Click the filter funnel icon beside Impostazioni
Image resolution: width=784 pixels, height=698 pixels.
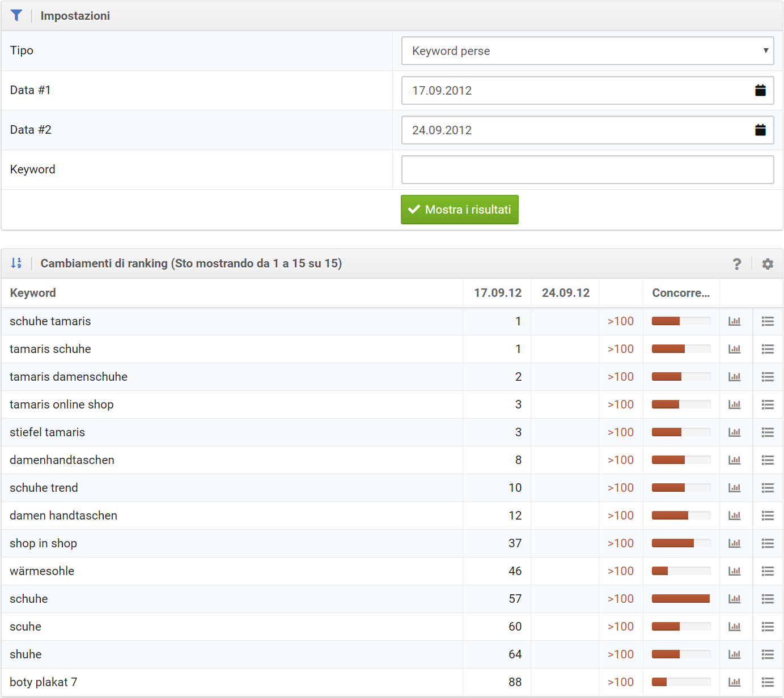click(x=16, y=16)
